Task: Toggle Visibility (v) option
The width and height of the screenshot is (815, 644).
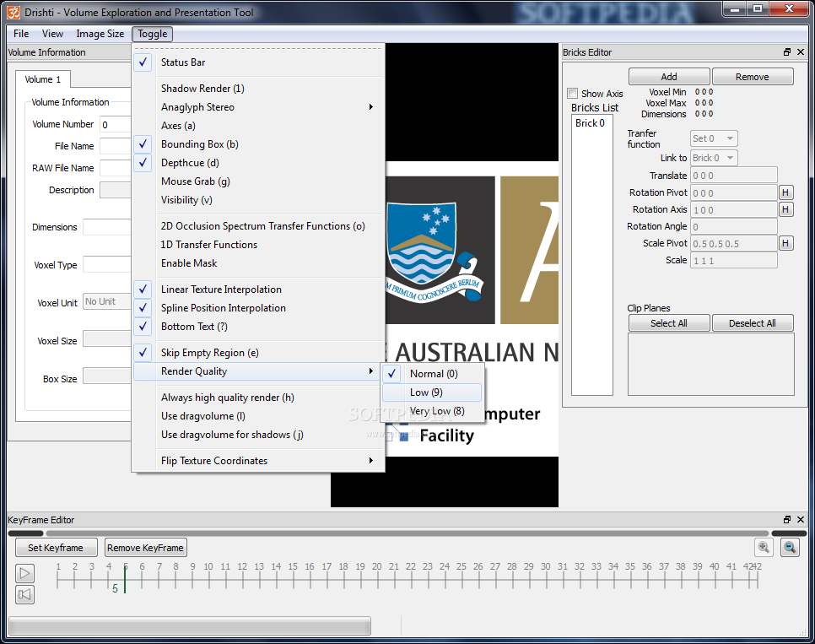Action: click(258, 200)
